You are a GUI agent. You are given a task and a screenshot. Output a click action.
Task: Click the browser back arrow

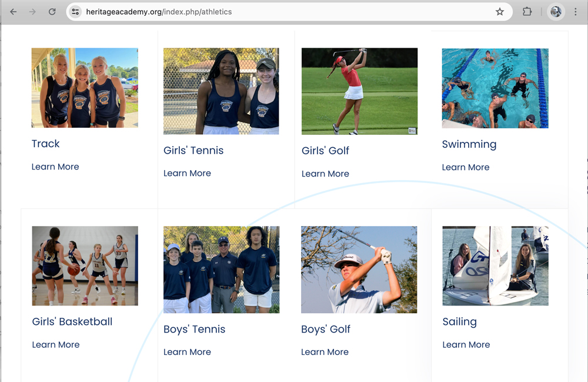coord(13,12)
